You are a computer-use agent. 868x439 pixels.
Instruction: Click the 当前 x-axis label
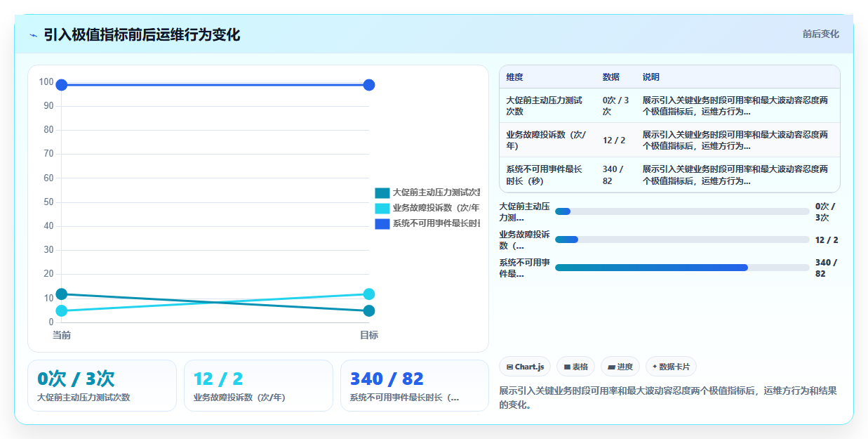click(x=62, y=335)
